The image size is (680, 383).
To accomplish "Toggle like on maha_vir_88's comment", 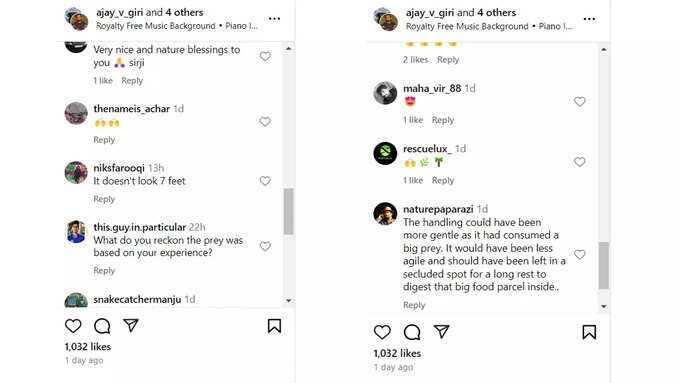I will coord(579,101).
